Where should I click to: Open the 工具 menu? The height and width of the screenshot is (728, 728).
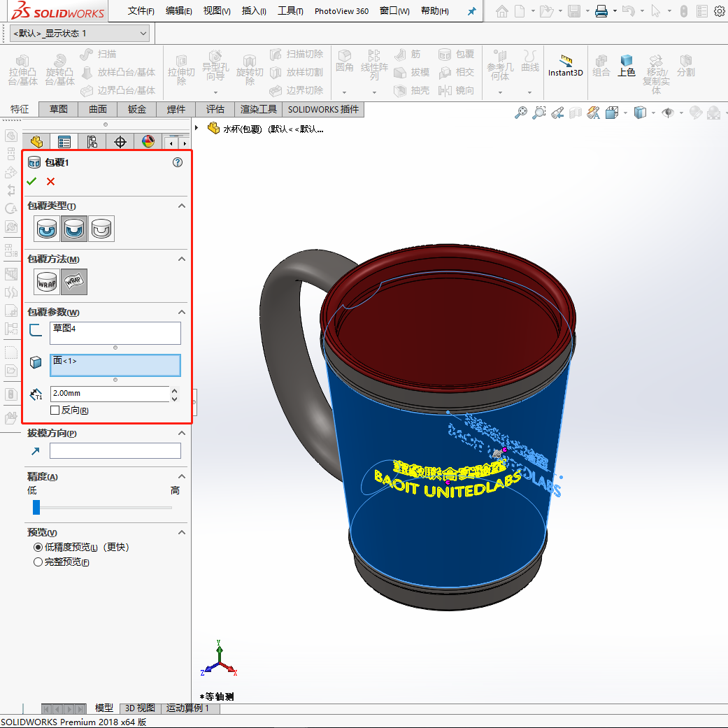pos(290,10)
